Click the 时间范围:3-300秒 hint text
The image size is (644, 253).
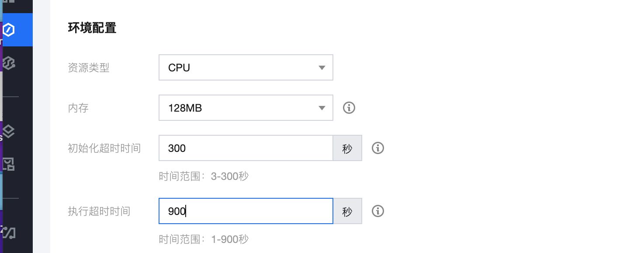click(204, 176)
